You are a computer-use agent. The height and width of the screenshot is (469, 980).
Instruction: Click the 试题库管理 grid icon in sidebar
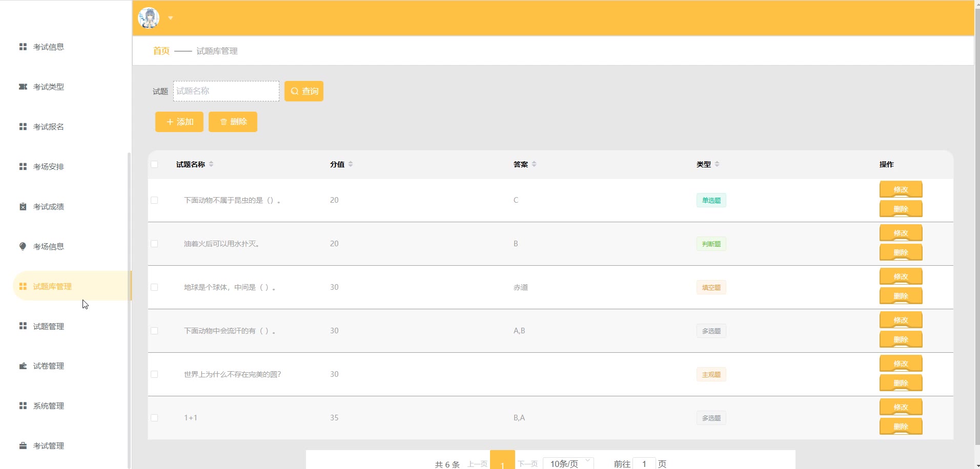click(x=23, y=286)
